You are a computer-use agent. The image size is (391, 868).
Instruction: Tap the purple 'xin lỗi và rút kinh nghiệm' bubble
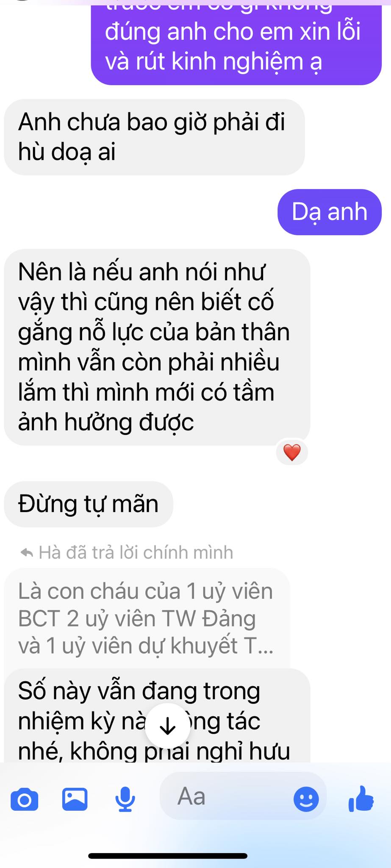click(236, 42)
